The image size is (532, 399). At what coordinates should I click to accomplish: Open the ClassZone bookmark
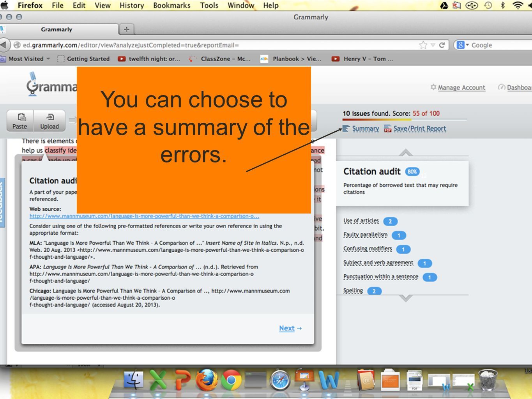coord(219,59)
